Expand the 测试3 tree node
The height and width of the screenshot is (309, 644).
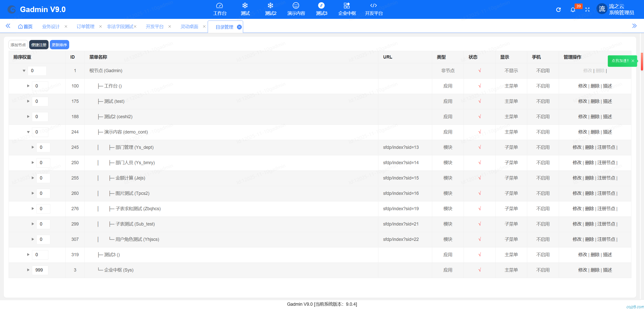28,255
